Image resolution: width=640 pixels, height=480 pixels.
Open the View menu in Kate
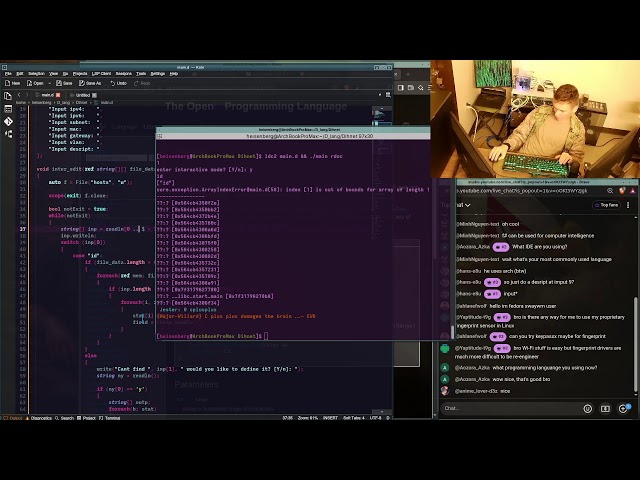click(x=53, y=74)
